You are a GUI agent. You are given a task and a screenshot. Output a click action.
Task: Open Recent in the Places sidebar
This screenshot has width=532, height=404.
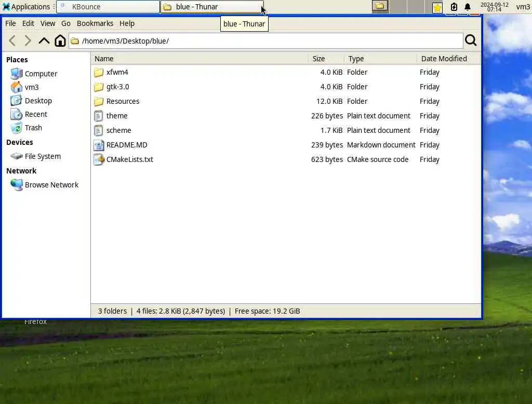coord(29,114)
